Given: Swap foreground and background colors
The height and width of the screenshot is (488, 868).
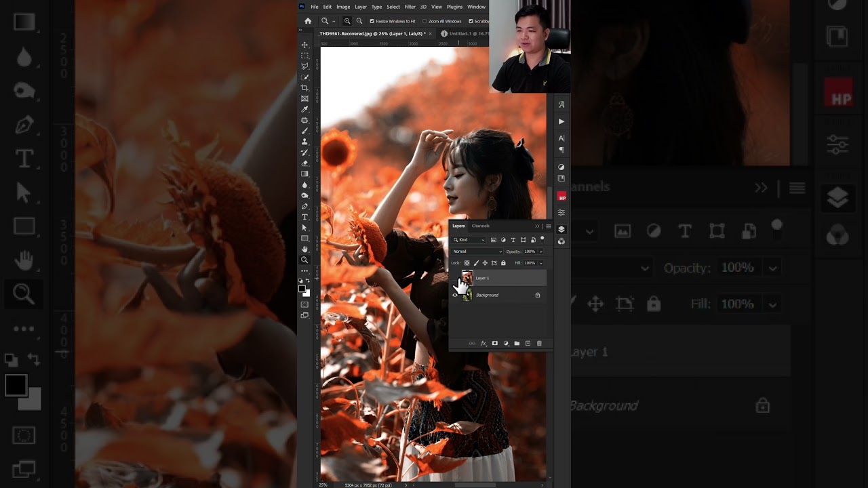Looking at the screenshot, I should point(309,281).
